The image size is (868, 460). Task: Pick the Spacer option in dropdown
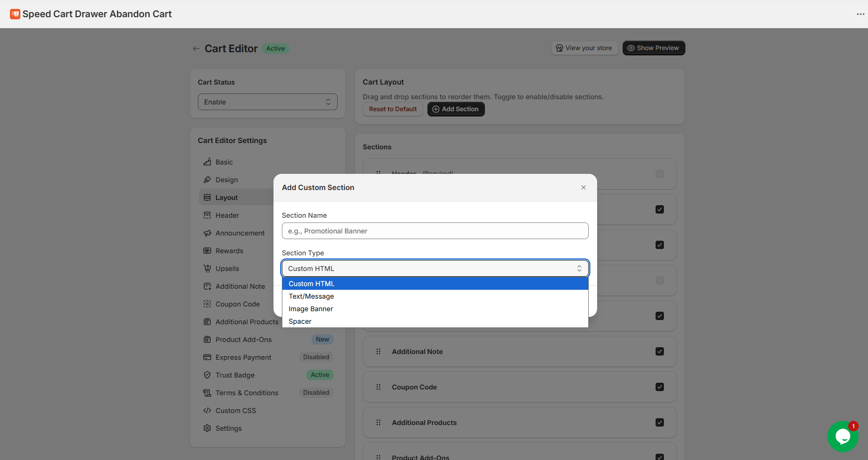pyautogui.click(x=300, y=321)
